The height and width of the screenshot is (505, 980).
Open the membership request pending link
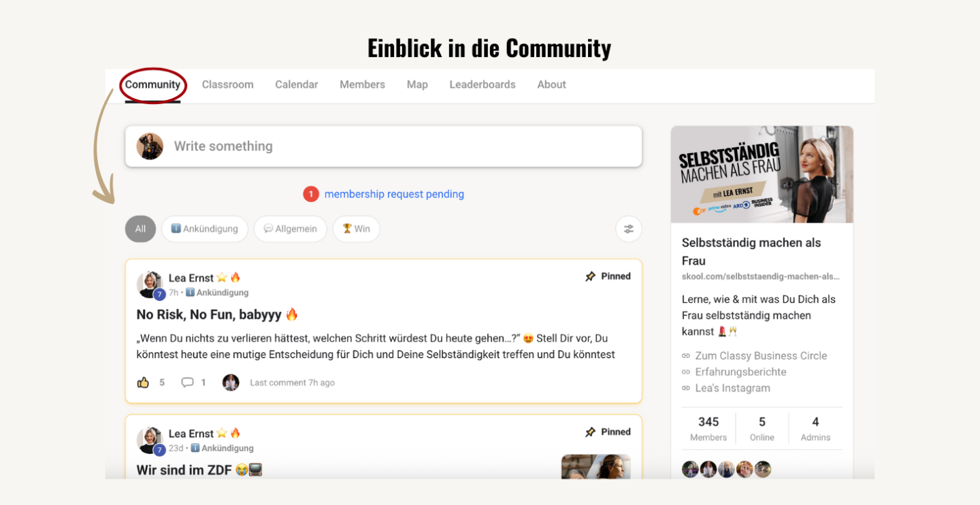(394, 194)
